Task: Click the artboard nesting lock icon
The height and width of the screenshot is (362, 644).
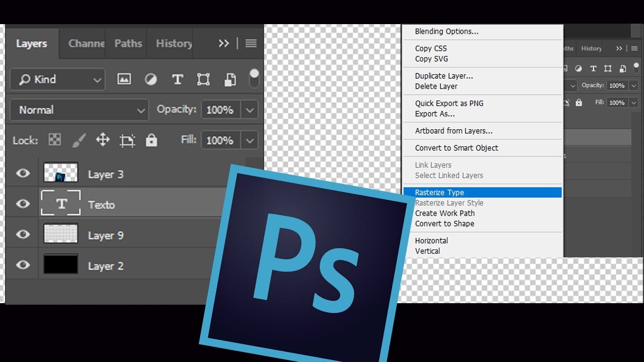Action: click(x=127, y=140)
